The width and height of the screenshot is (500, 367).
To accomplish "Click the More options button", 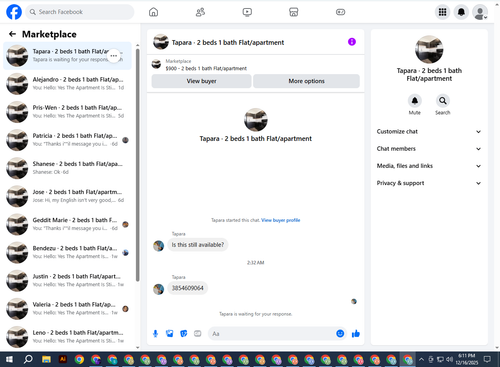I will tap(306, 81).
